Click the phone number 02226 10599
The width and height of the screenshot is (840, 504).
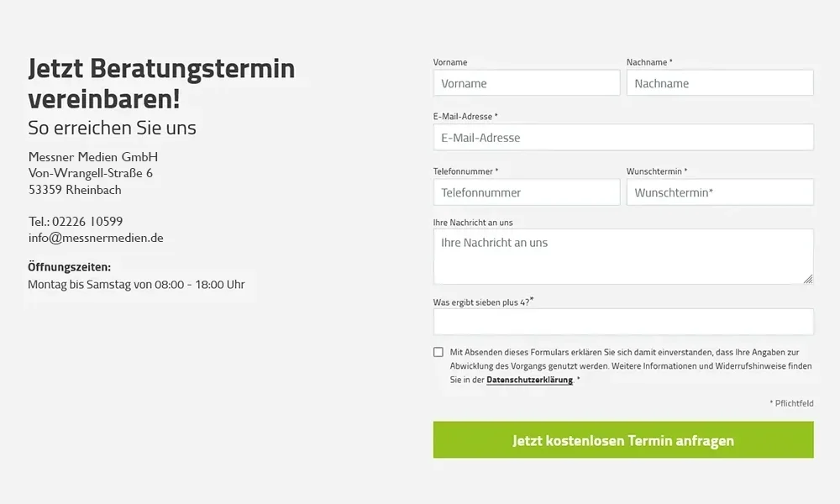pyautogui.click(x=87, y=222)
